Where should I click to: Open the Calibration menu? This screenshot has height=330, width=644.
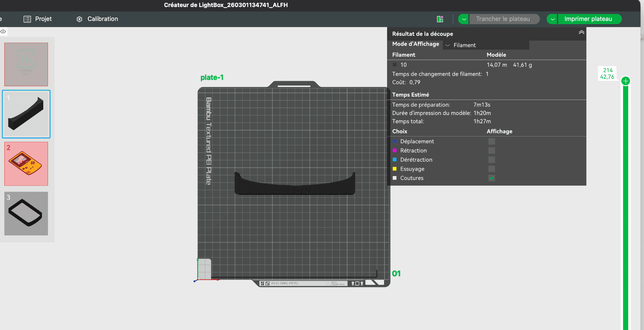(x=102, y=19)
